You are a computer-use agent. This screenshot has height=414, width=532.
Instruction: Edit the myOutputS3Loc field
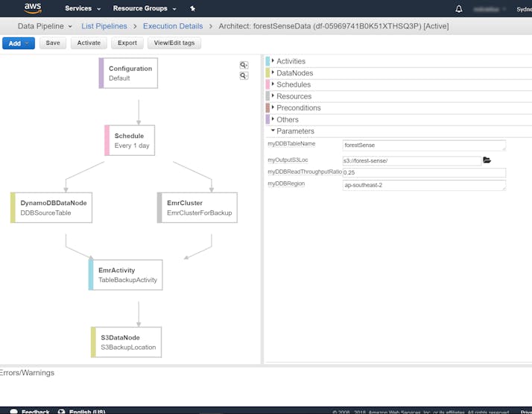point(412,160)
